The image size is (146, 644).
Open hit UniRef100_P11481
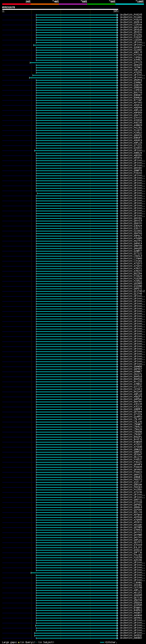click(131, 17)
